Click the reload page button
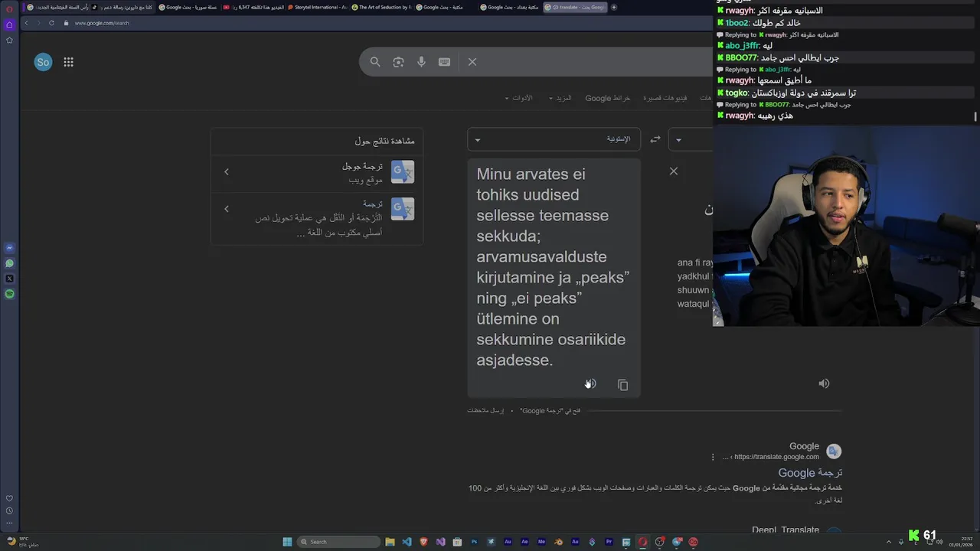This screenshot has width=980, height=551. click(x=51, y=23)
